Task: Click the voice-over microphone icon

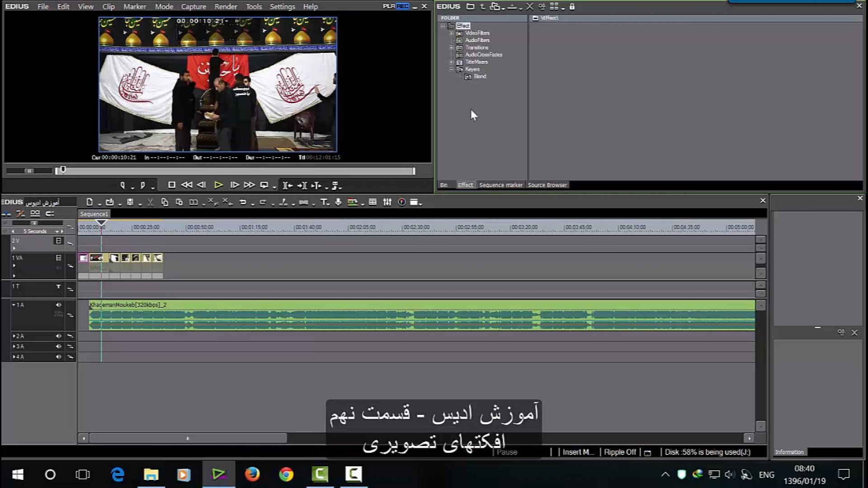Action: tap(338, 202)
